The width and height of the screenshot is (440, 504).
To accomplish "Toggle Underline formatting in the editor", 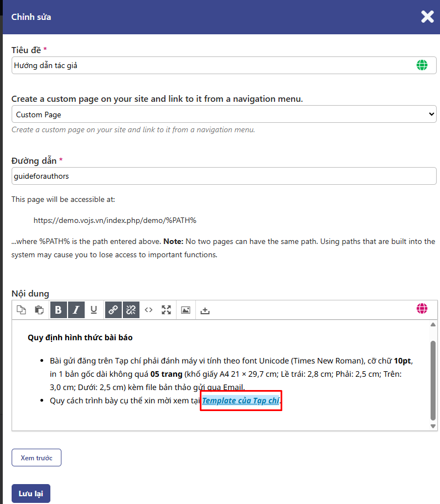I will click(94, 310).
